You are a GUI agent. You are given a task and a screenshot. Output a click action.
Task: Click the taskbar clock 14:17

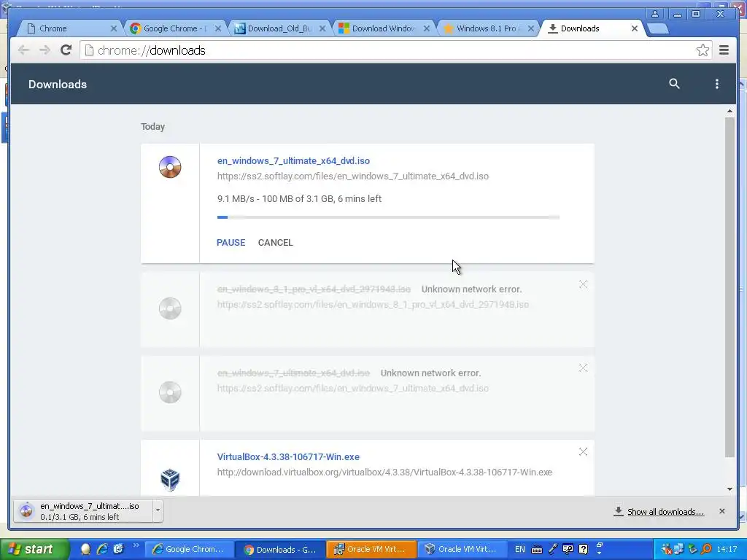[x=727, y=549]
